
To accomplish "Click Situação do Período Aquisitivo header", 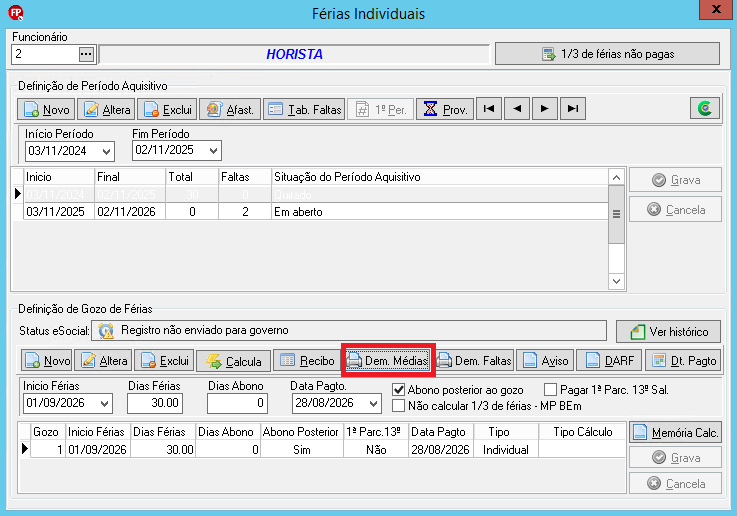I will coord(439,177).
